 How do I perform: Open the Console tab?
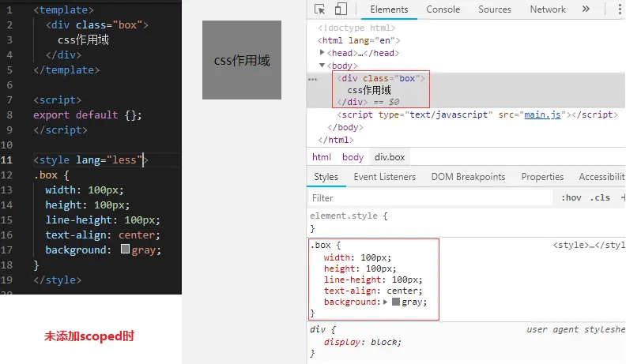point(443,9)
